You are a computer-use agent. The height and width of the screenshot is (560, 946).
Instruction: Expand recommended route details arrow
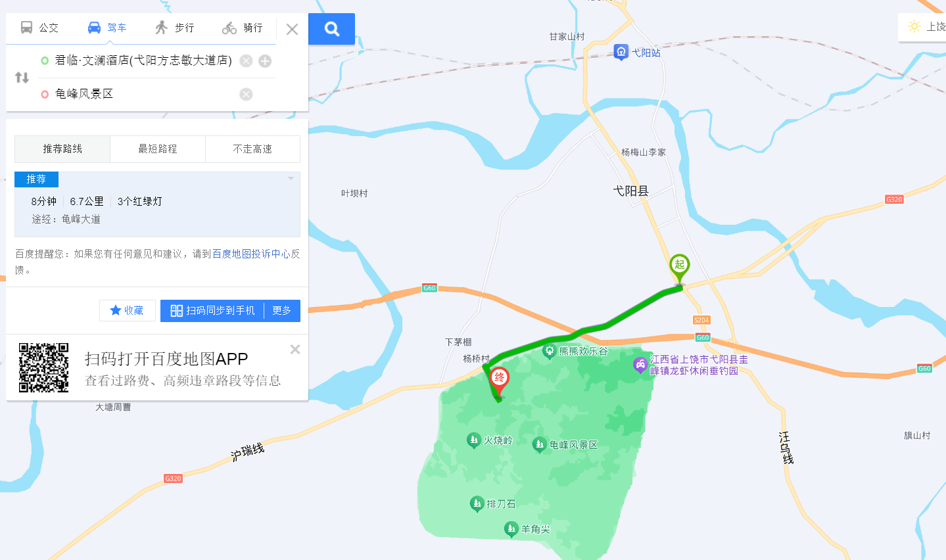pos(291,179)
